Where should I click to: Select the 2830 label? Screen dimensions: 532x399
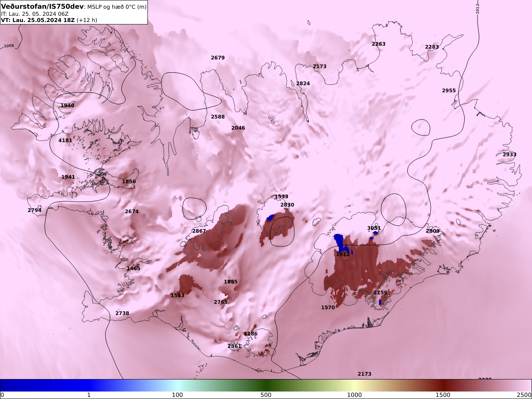tap(287, 205)
